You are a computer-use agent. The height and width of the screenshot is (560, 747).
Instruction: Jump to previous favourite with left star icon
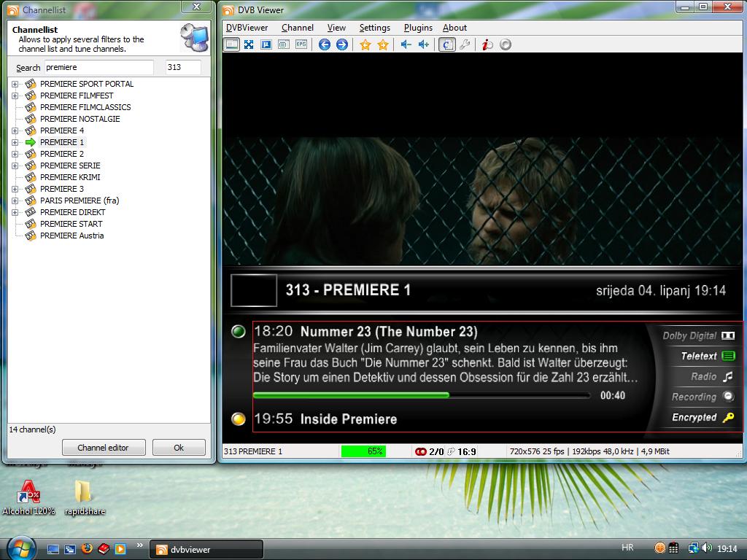(365, 44)
